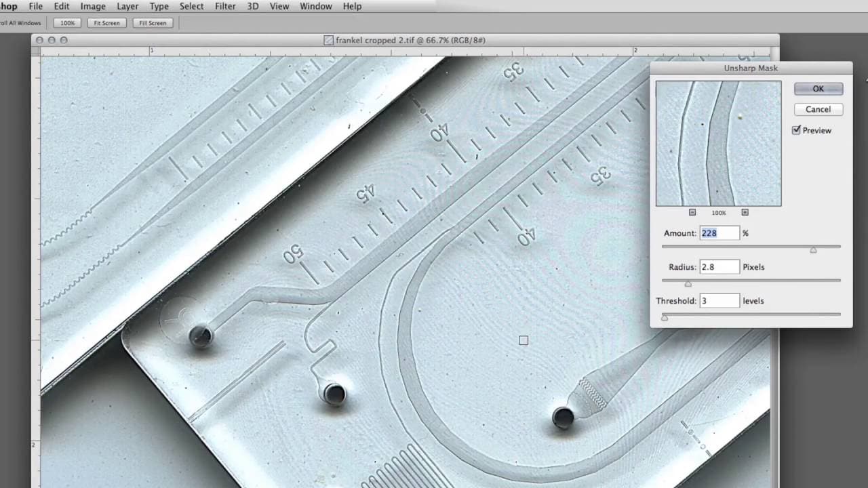Zoom in the Unsharp Mask preview
Viewport: 868px width, 488px height.
click(745, 212)
